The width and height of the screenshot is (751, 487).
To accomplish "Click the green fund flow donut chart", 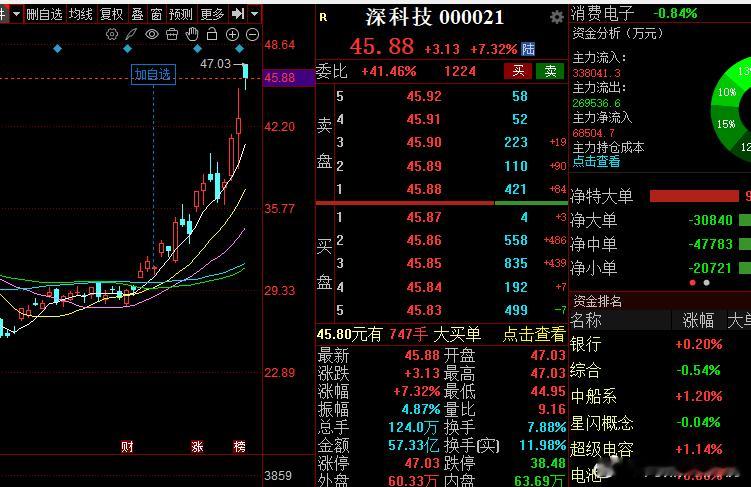I will point(732,111).
